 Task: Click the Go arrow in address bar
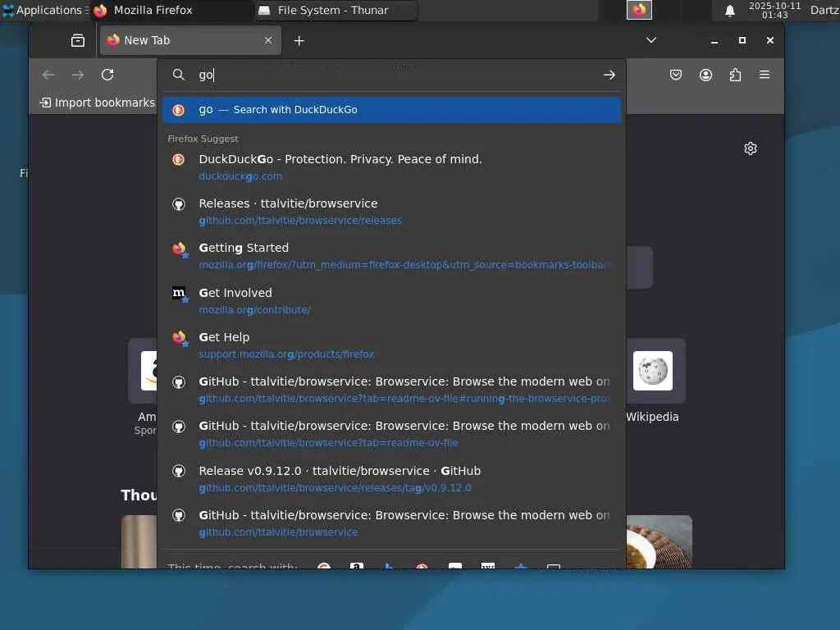pyautogui.click(x=609, y=75)
